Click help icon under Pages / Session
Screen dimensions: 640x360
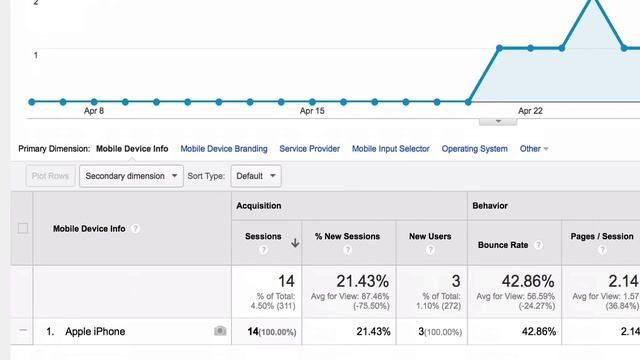(602, 250)
